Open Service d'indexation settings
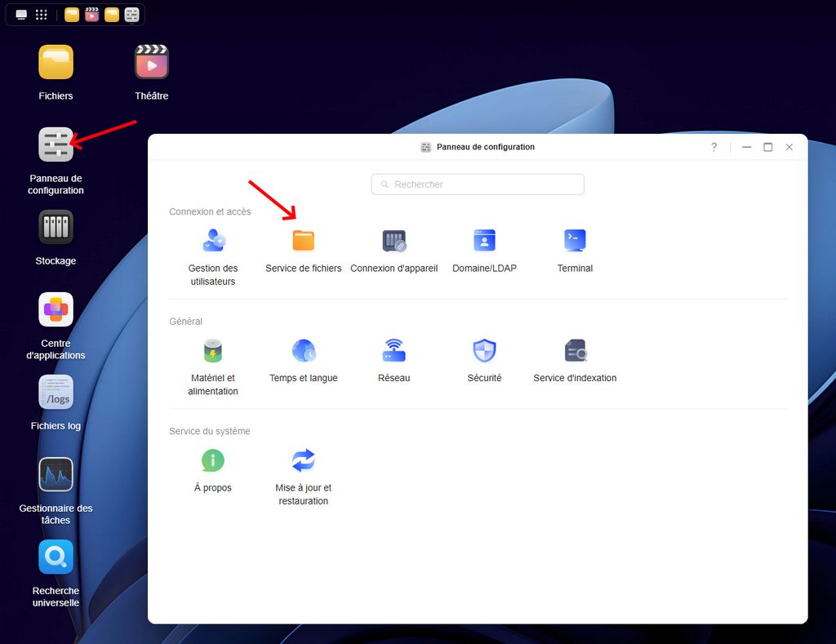Screen dimensions: 836x644 [575, 351]
